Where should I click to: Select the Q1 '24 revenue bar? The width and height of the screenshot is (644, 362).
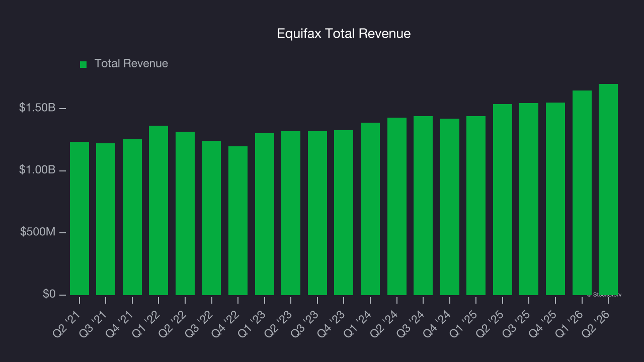[x=370, y=209]
